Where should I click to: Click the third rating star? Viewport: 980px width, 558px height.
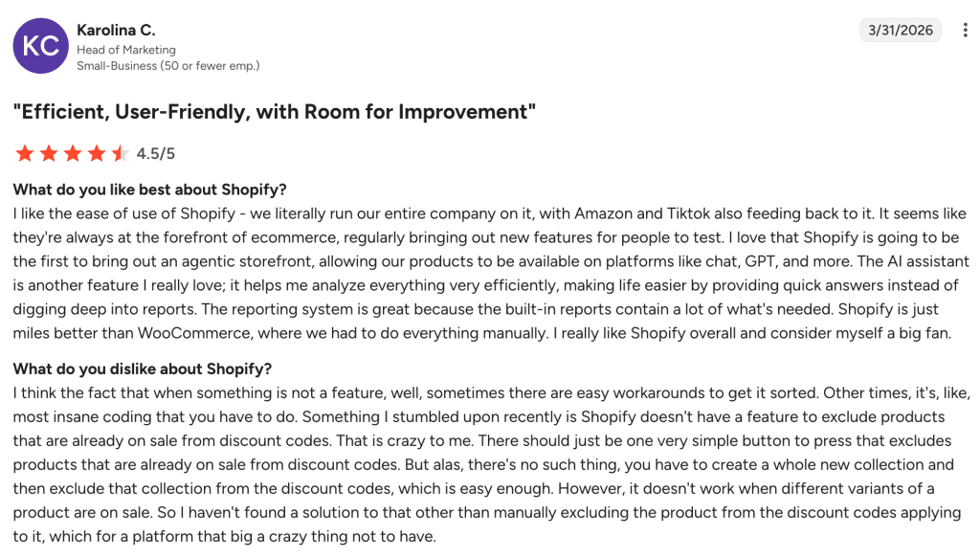point(73,153)
